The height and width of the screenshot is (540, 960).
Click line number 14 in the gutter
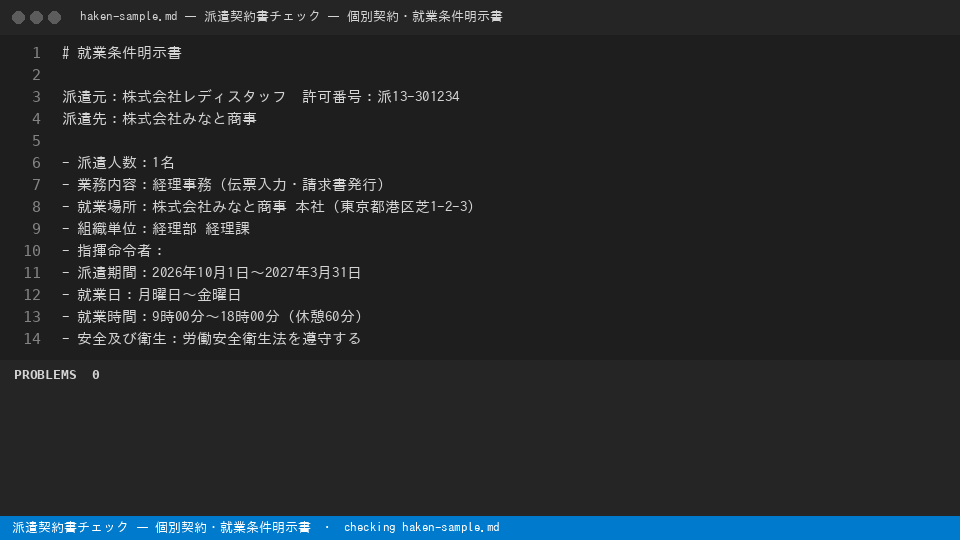[32, 339]
